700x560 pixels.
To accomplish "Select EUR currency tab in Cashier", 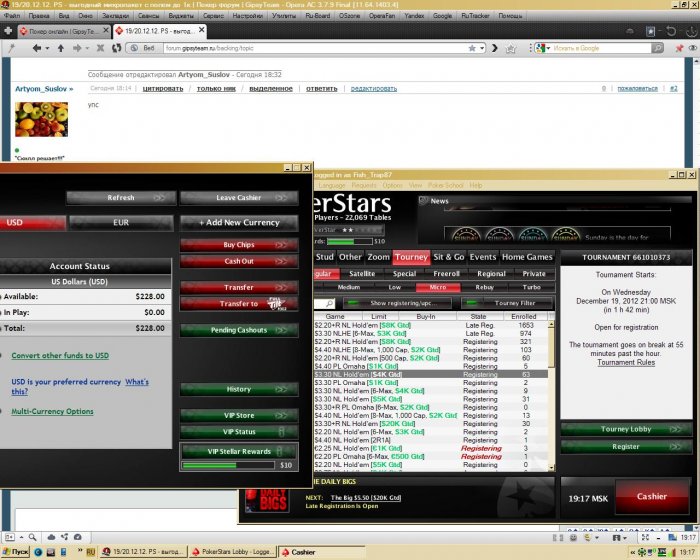I will coord(121,222).
